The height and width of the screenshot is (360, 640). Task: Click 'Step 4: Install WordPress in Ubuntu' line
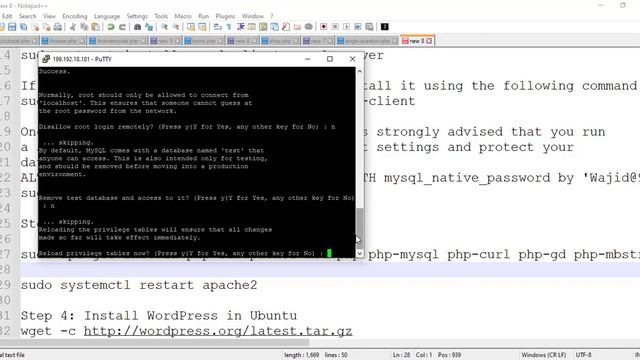point(159,316)
